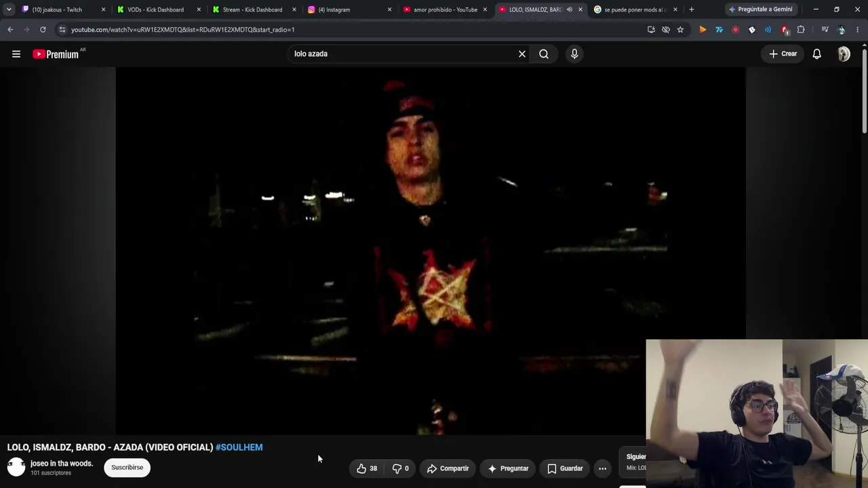
Task: Open the red extension with badge 1
Action: [x=785, y=30]
